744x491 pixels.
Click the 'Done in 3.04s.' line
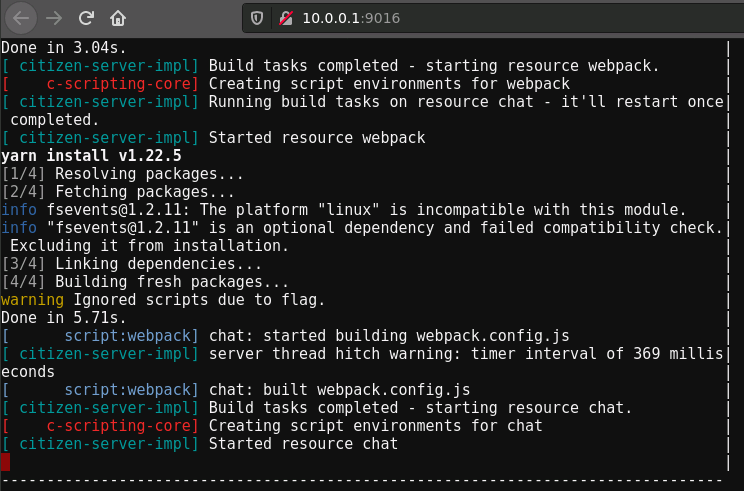pos(64,48)
